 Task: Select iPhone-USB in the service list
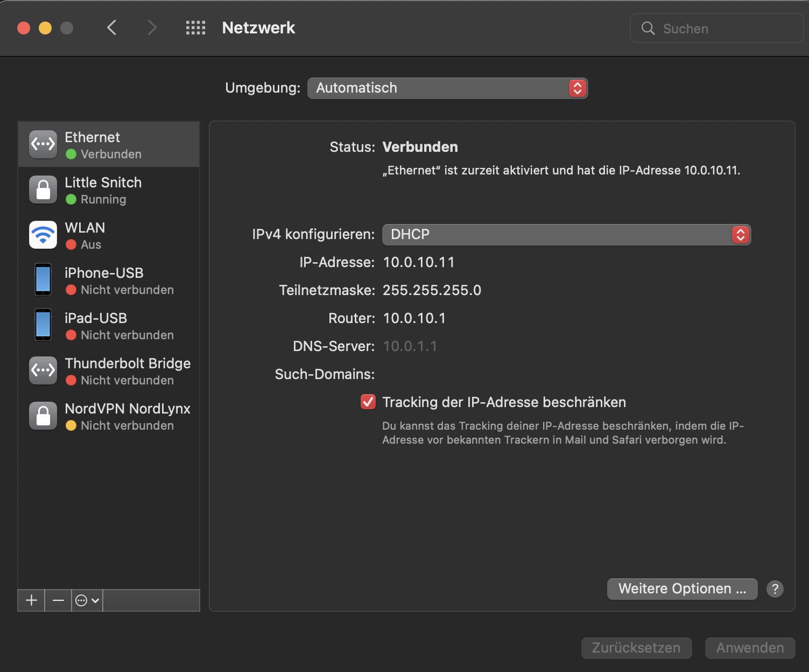[109, 280]
